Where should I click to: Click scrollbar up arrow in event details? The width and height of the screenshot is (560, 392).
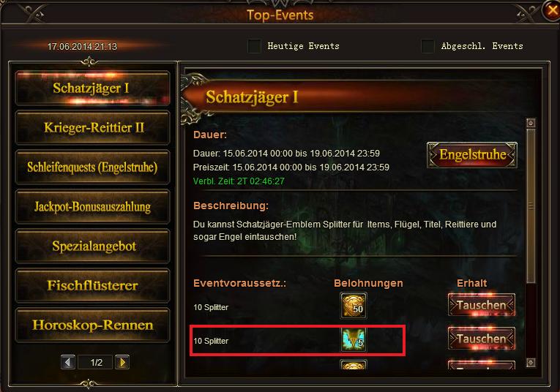531,123
